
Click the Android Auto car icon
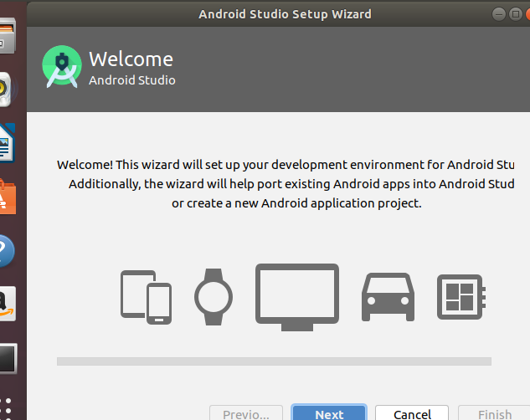[388, 297]
